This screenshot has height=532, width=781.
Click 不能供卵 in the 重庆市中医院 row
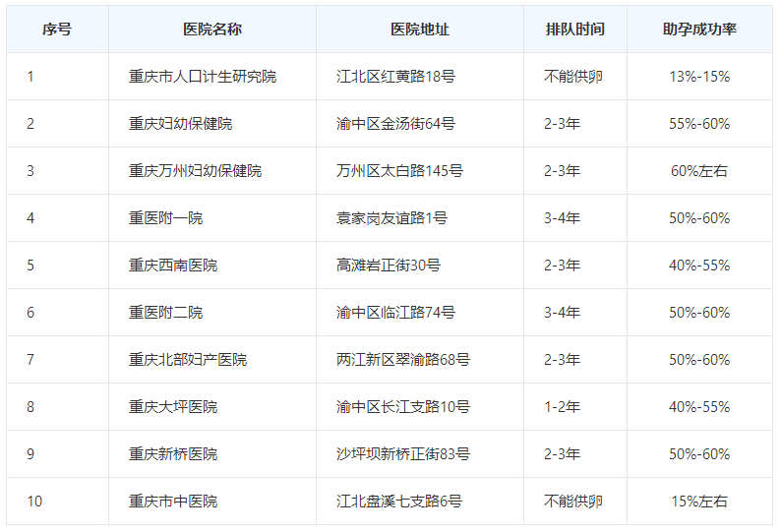point(573,502)
